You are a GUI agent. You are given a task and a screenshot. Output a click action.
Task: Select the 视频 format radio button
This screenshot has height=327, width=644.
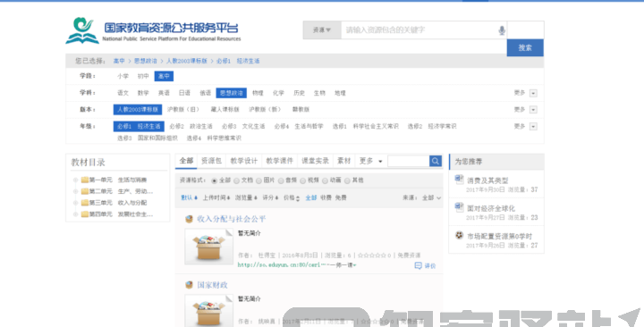[x=302, y=180]
